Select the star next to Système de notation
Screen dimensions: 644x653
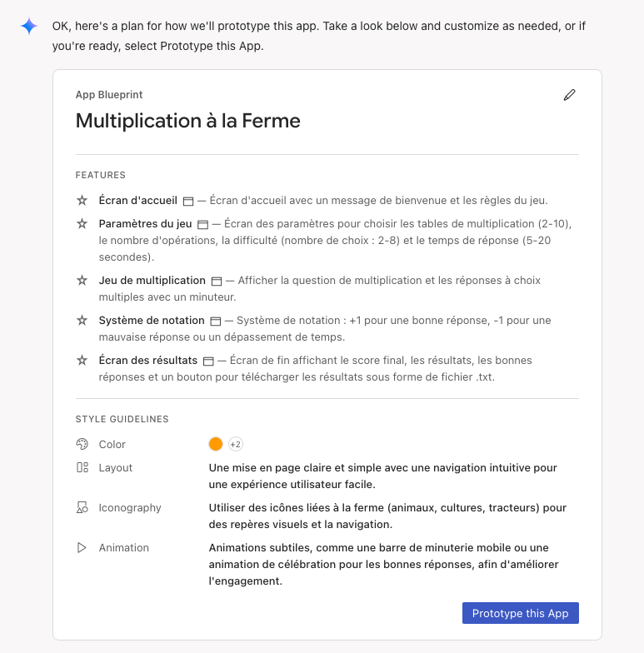82,321
